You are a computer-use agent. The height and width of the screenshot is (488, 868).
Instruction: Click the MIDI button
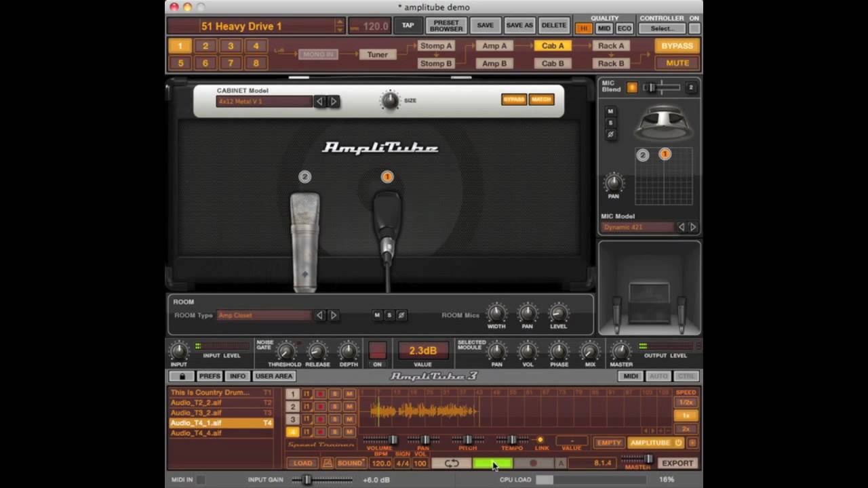pos(631,376)
